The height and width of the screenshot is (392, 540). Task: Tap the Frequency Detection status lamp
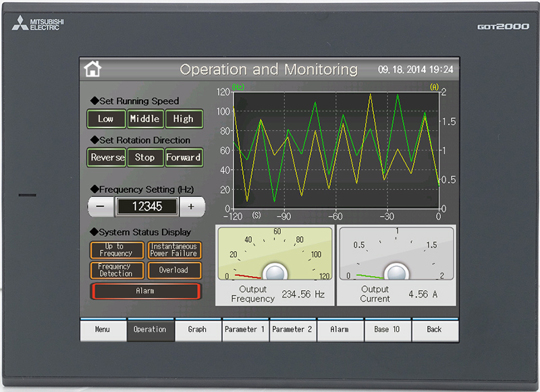(117, 271)
